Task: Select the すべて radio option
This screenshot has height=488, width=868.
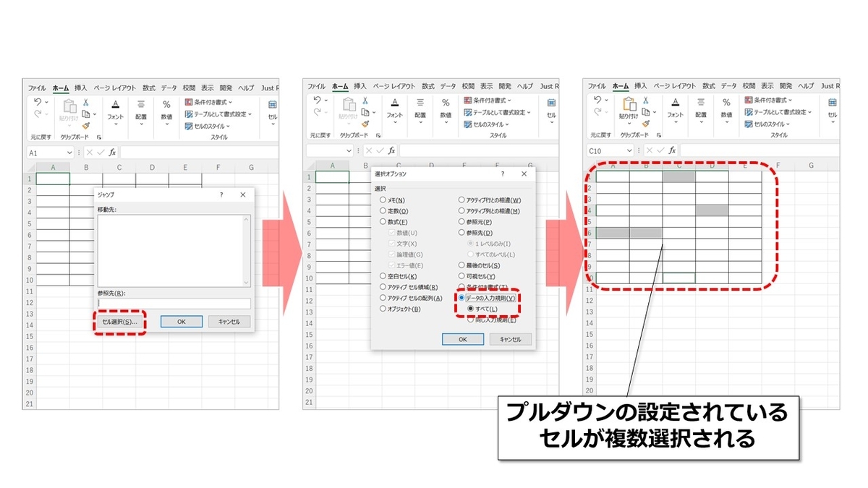Action: click(x=469, y=307)
